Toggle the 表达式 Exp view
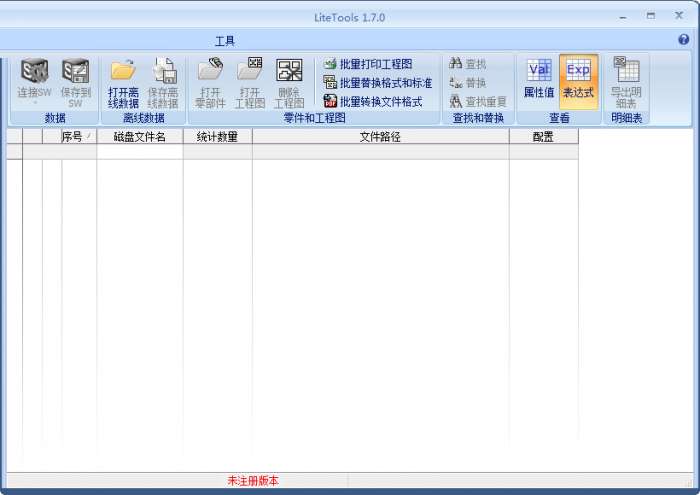The height and width of the screenshot is (495, 700). [x=579, y=82]
